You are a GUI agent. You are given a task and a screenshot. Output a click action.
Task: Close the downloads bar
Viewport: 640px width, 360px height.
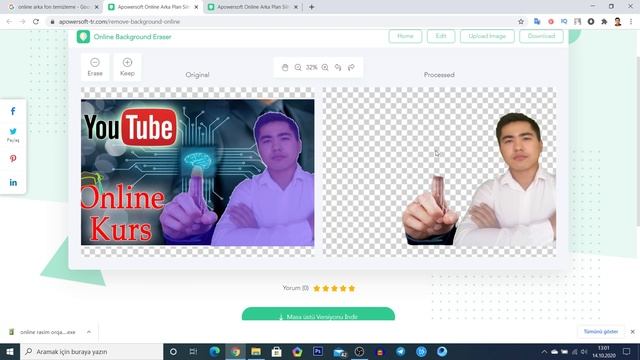click(x=632, y=332)
